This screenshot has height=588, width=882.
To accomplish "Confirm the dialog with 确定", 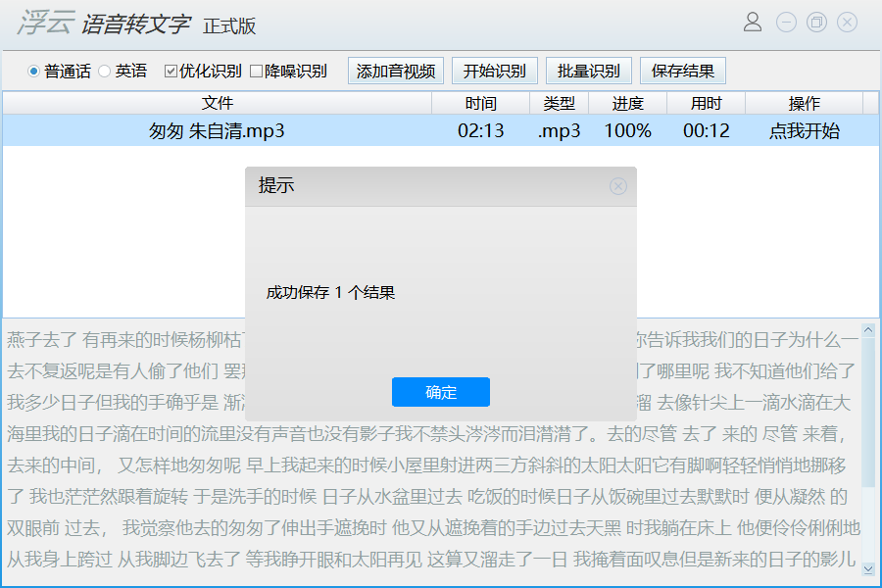I will pyautogui.click(x=440, y=391).
